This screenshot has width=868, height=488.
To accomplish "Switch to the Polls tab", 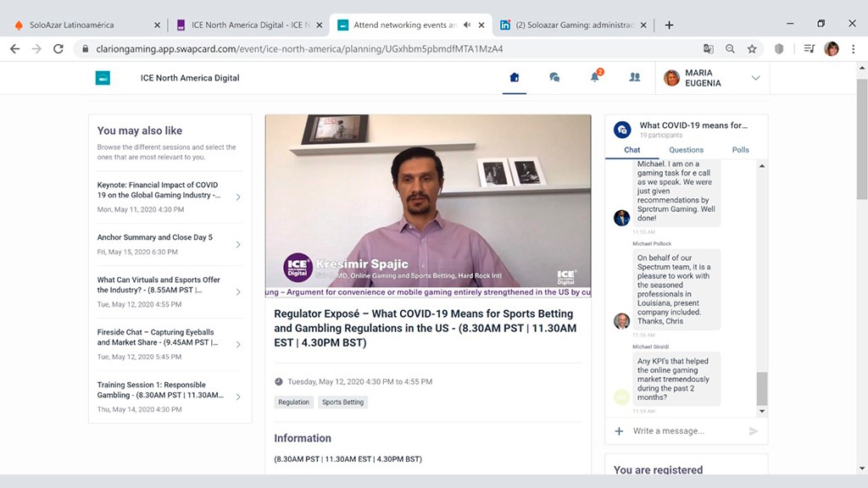I will pos(740,150).
